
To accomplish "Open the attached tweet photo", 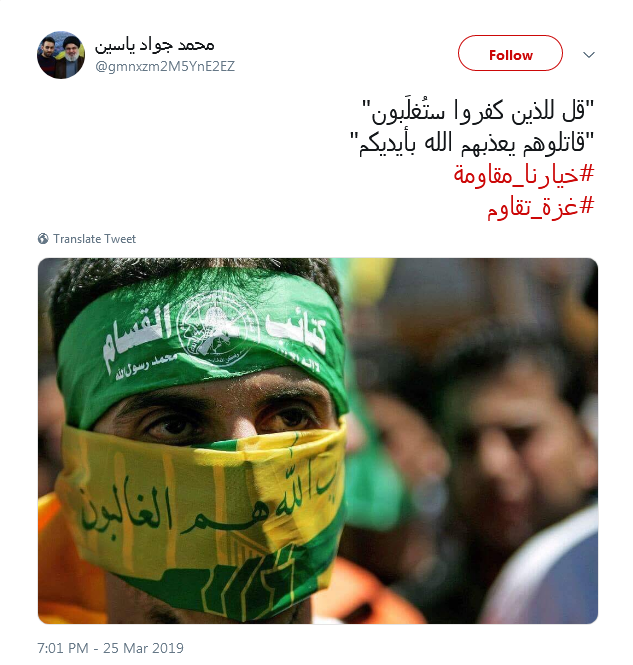I will tap(318, 441).
